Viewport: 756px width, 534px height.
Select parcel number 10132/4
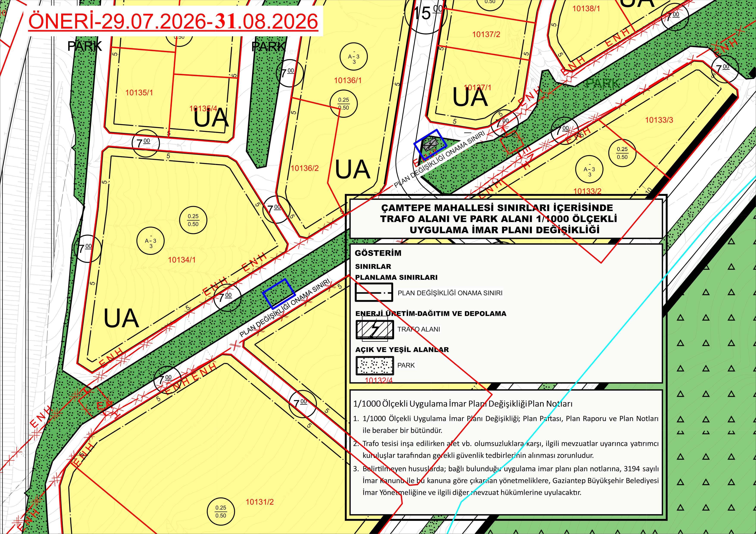pyautogui.click(x=379, y=380)
